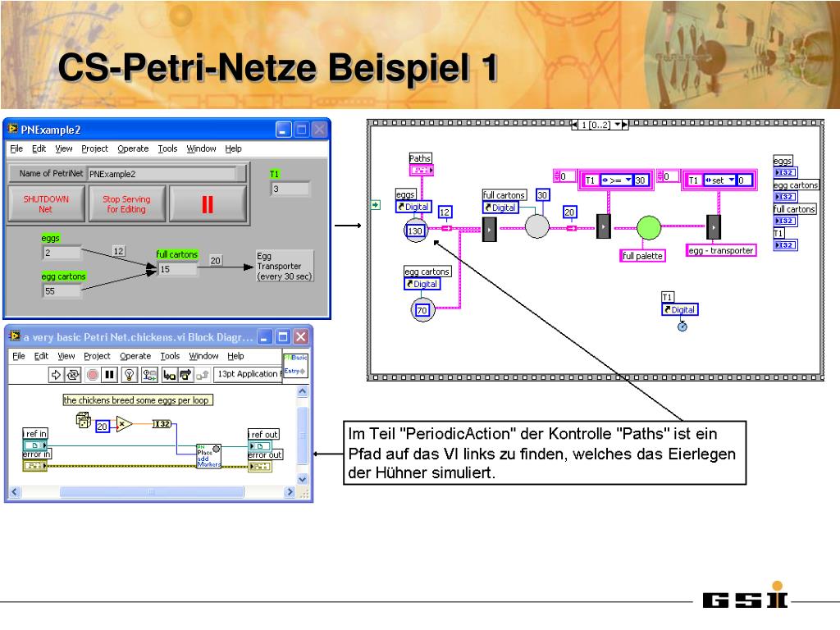The image size is (840, 630).
Task: Open case selector dropdown 1 [0..2]
Action: [617, 125]
